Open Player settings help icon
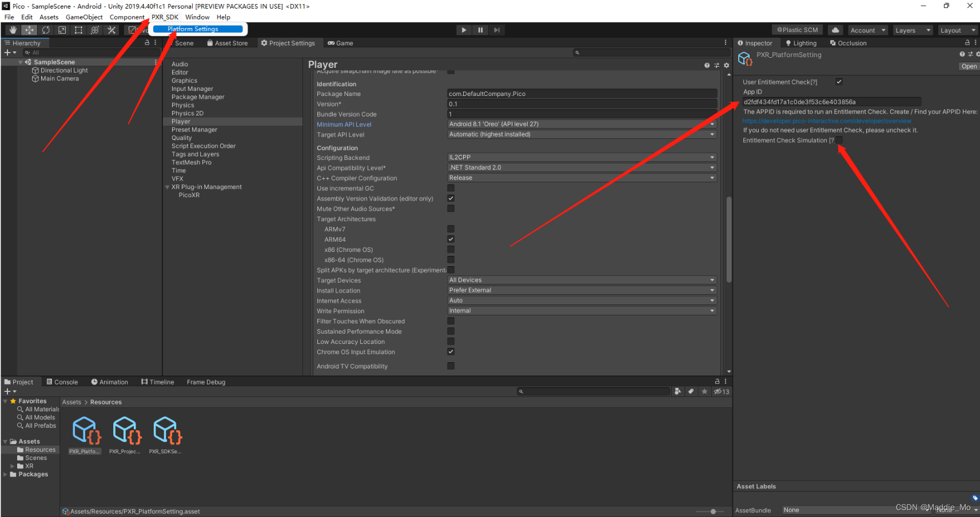The image size is (980, 517). 707,65
